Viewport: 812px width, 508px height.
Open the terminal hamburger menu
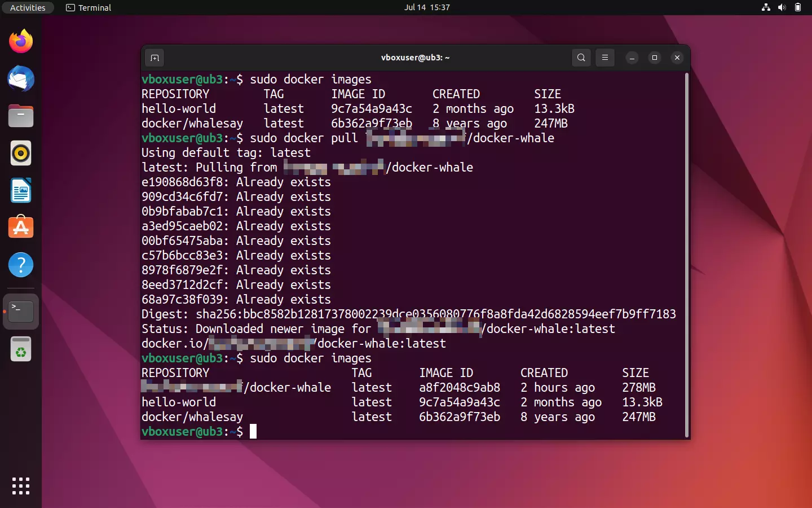[604, 58]
